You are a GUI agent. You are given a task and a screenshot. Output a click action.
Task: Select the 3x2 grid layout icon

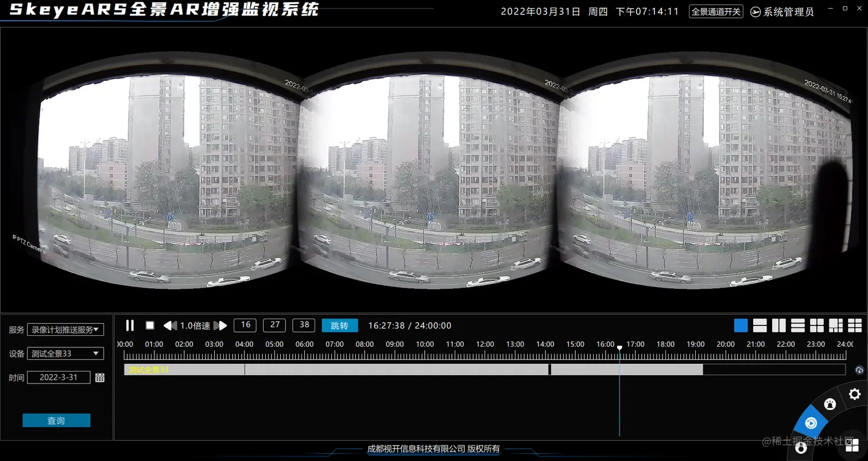(x=855, y=326)
